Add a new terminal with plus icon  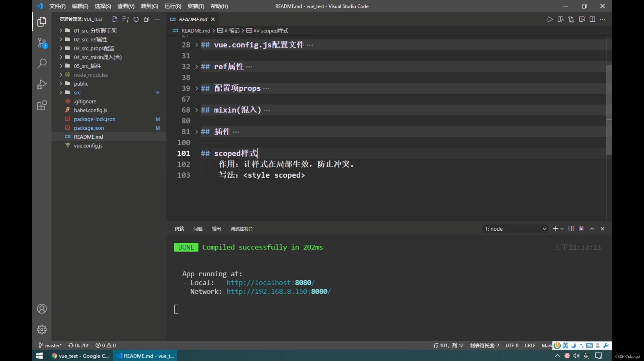555,229
